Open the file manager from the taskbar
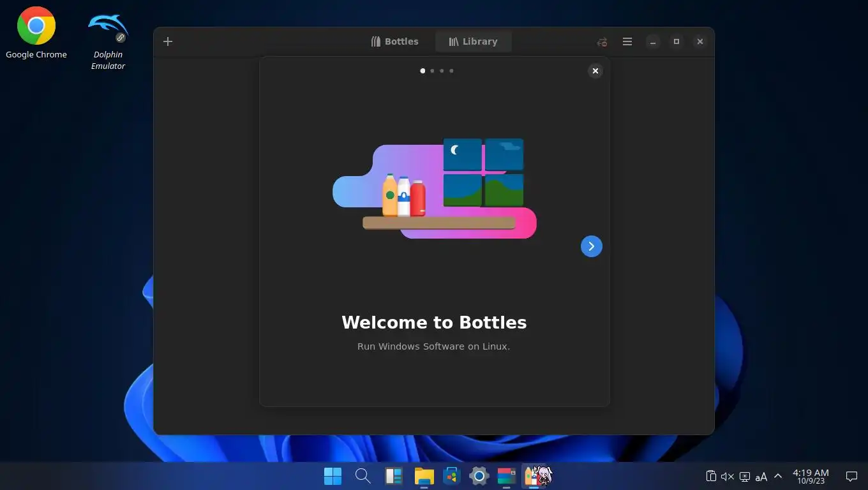 tap(424, 476)
